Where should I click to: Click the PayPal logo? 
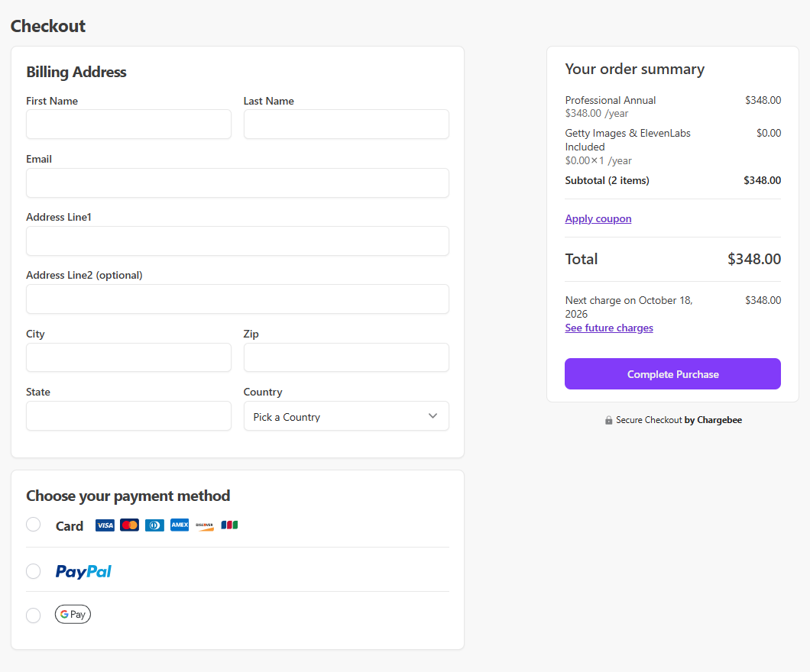(83, 570)
